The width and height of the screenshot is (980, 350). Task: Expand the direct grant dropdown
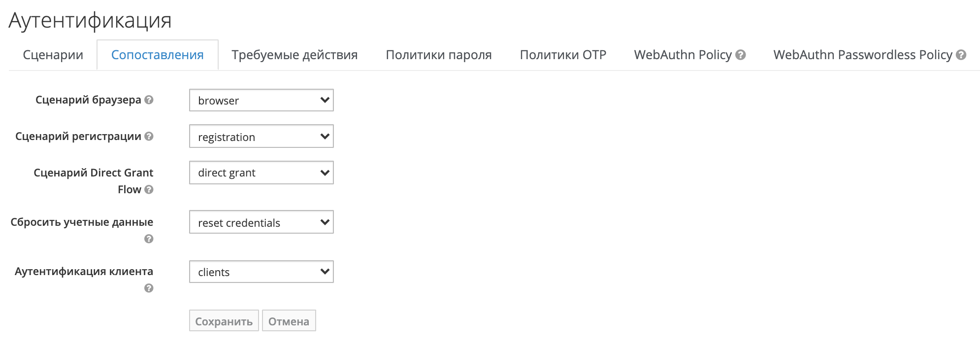click(261, 173)
